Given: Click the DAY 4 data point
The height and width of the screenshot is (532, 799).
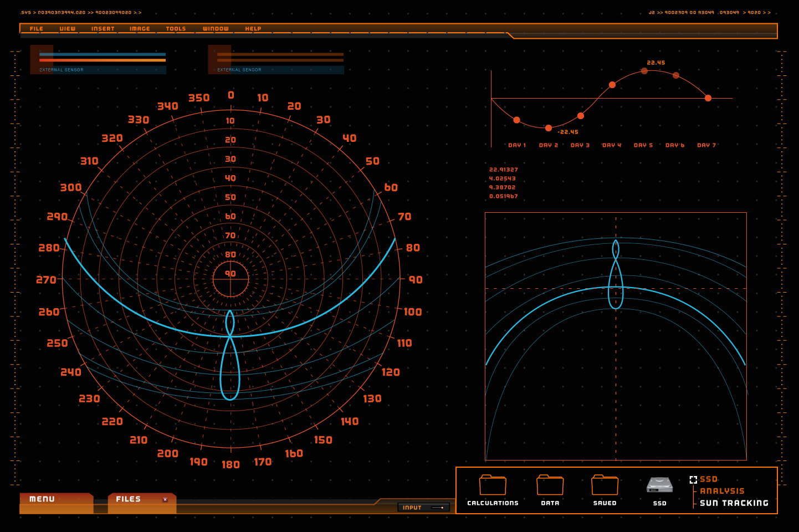Looking at the screenshot, I should (612, 85).
